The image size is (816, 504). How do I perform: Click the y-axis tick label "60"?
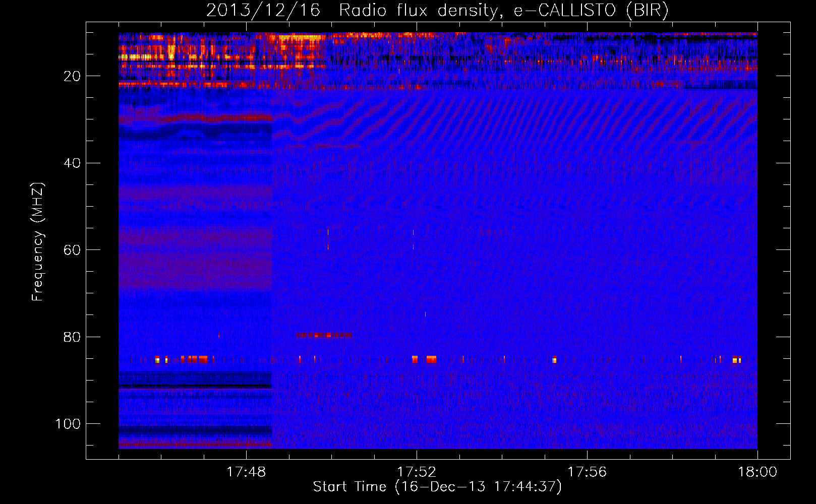pyautogui.click(x=72, y=250)
